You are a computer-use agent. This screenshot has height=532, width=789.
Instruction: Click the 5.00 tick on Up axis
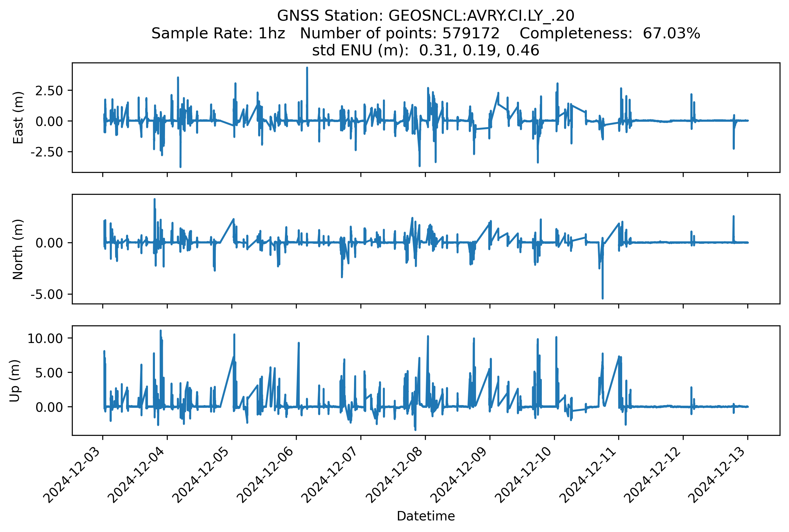pos(49,373)
